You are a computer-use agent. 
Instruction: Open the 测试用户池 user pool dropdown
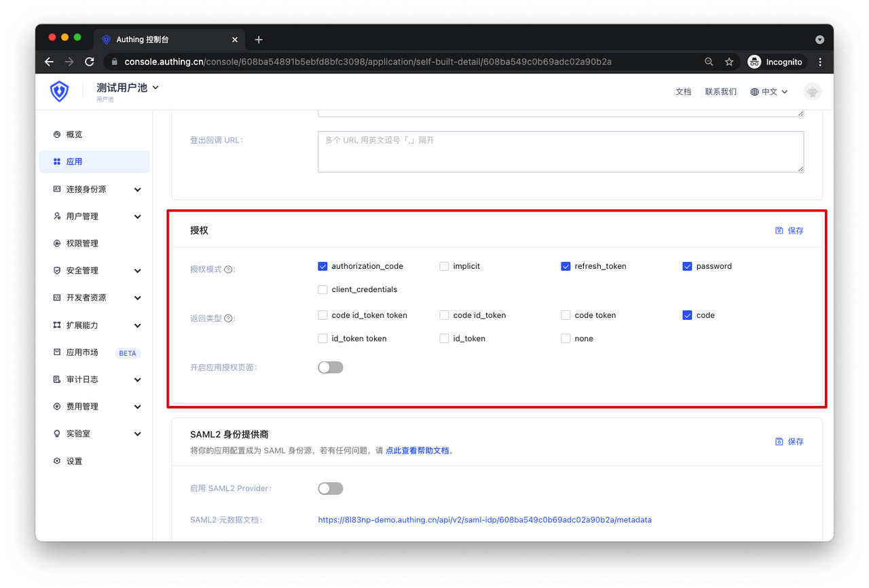(x=128, y=88)
